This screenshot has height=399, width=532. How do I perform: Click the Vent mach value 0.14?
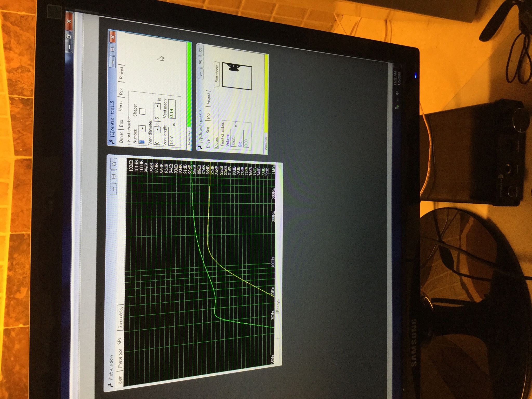coord(172,110)
